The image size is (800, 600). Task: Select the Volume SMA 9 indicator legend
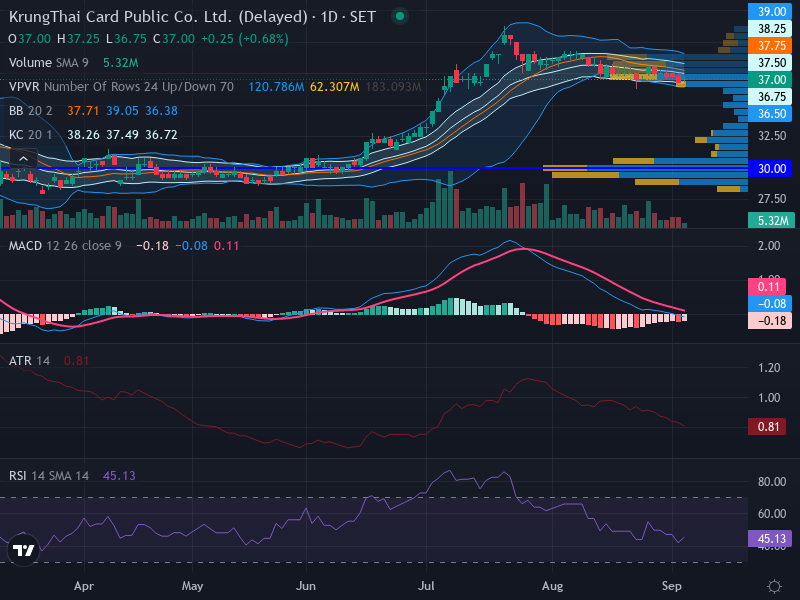point(48,63)
